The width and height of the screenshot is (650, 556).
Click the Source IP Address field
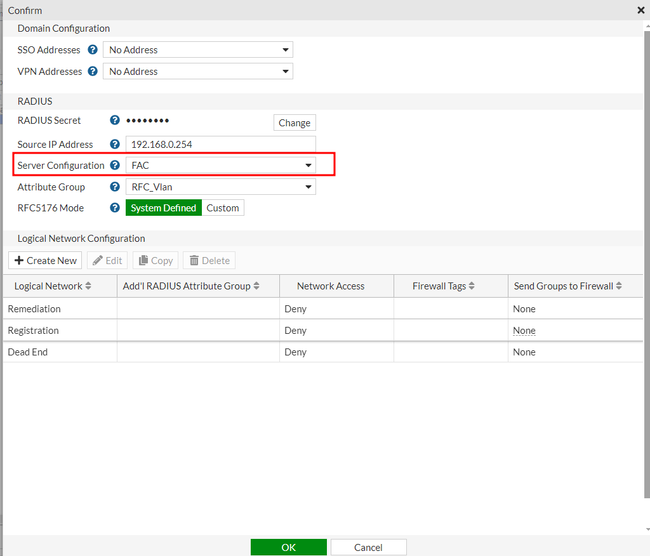pos(220,144)
